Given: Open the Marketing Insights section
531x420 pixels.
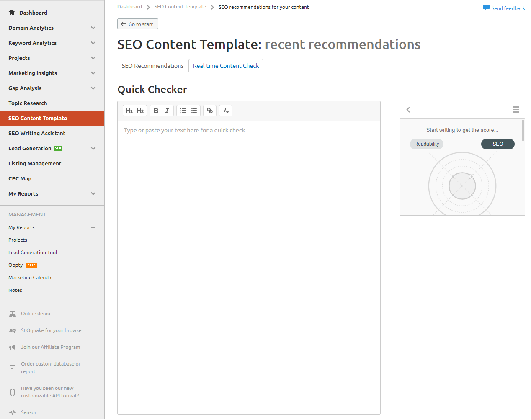Looking at the screenshot, I should [52, 73].
